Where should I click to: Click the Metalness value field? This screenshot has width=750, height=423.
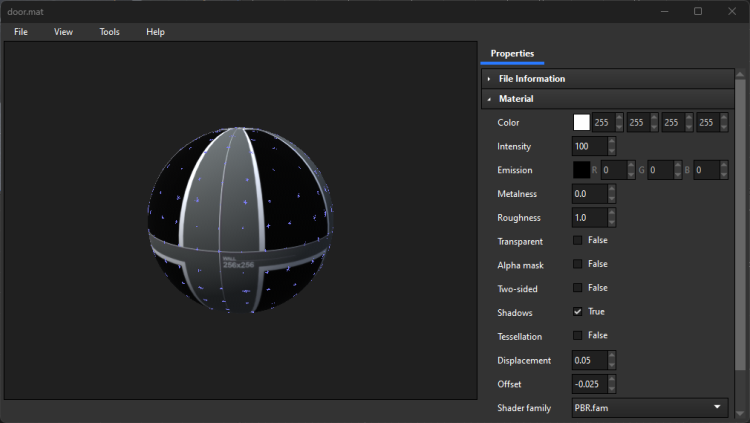point(588,194)
